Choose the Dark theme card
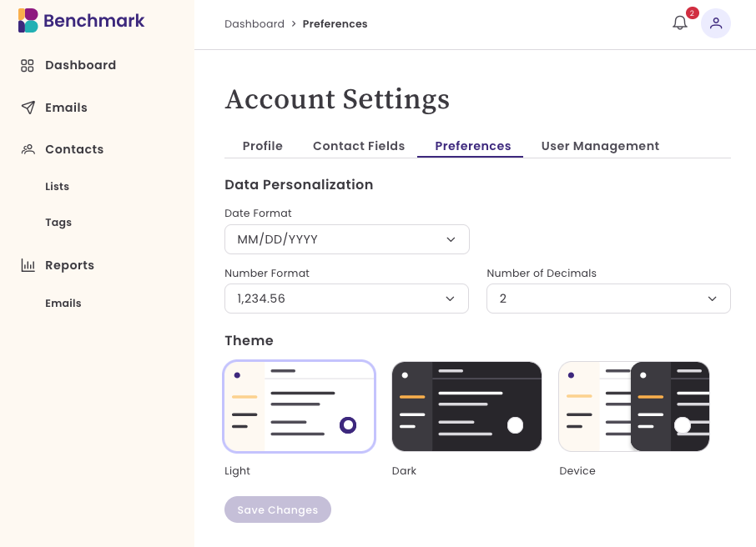The height and width of the screenshot is (547, 756). pos(466,407)
